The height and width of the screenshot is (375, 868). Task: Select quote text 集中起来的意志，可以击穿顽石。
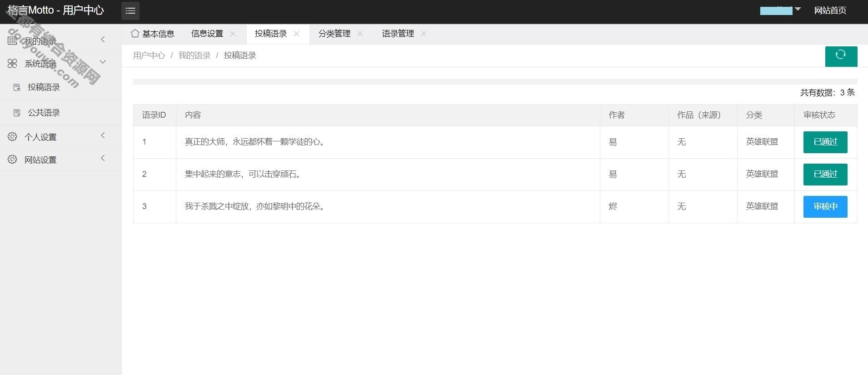244,174
